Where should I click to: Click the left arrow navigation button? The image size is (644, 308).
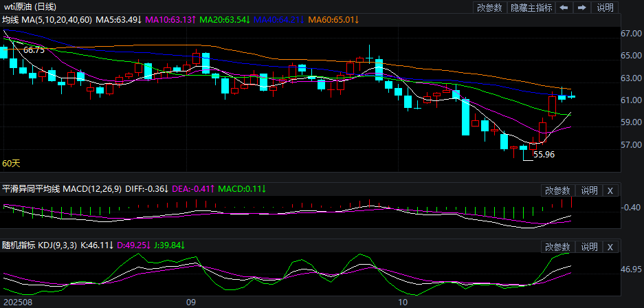point(564,8)
